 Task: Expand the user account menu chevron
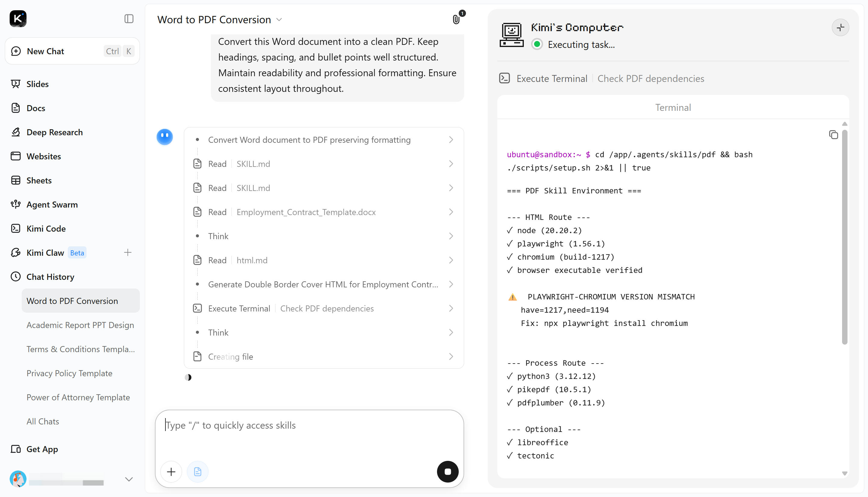(x=129, y=479)
